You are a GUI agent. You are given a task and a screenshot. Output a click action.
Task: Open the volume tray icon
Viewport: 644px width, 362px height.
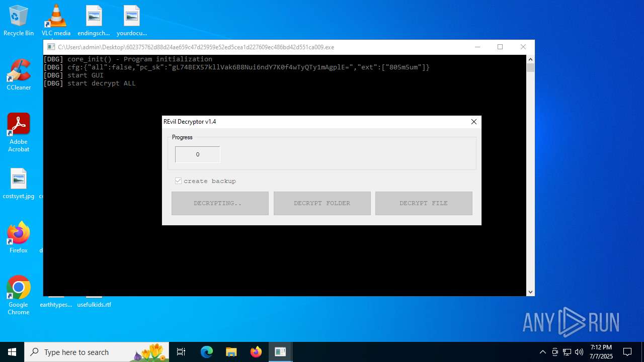pos(579,352)
